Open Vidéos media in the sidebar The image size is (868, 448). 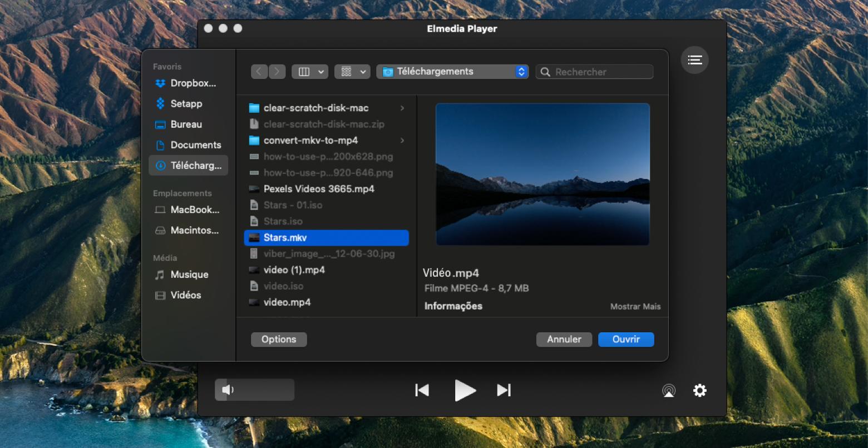point(188,295)
